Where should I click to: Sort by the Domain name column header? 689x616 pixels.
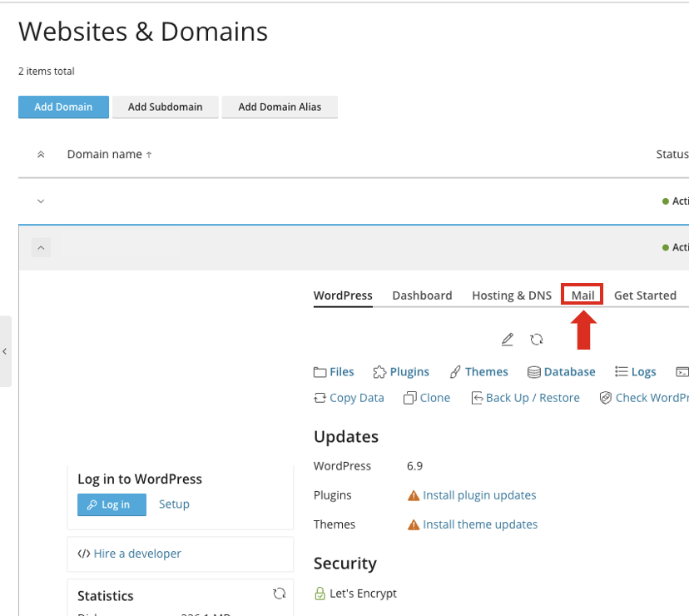tap(109, 155)
